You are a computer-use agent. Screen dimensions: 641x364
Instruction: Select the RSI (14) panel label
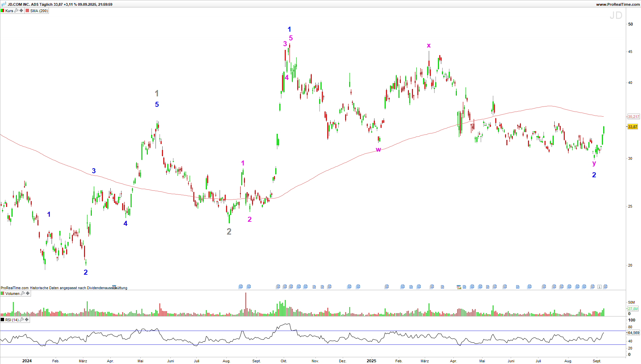tap(12, 320)
